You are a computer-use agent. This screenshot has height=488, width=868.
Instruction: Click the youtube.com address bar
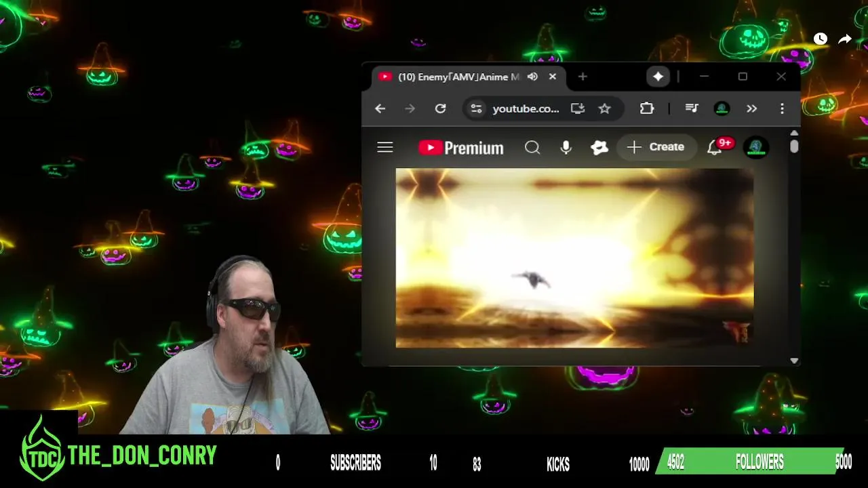point(526,108)
